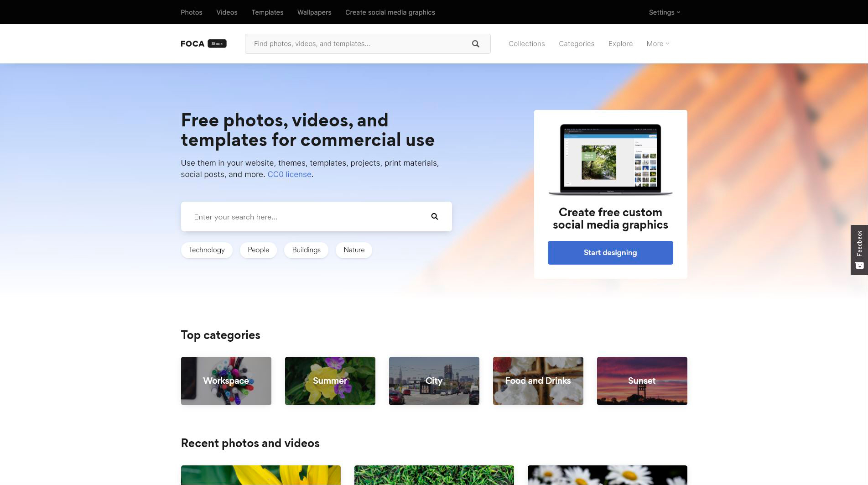
Task: Choose the Nature tag chip
Action: point(354,250)
